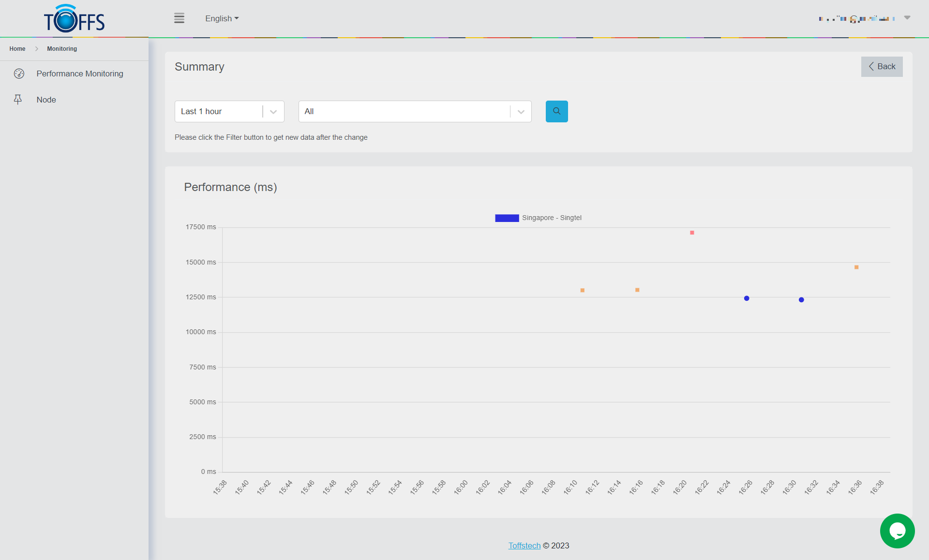Go to Home breadcrumb
The image size is (929, 560).
pyautogui.click(x=17, y=49)
